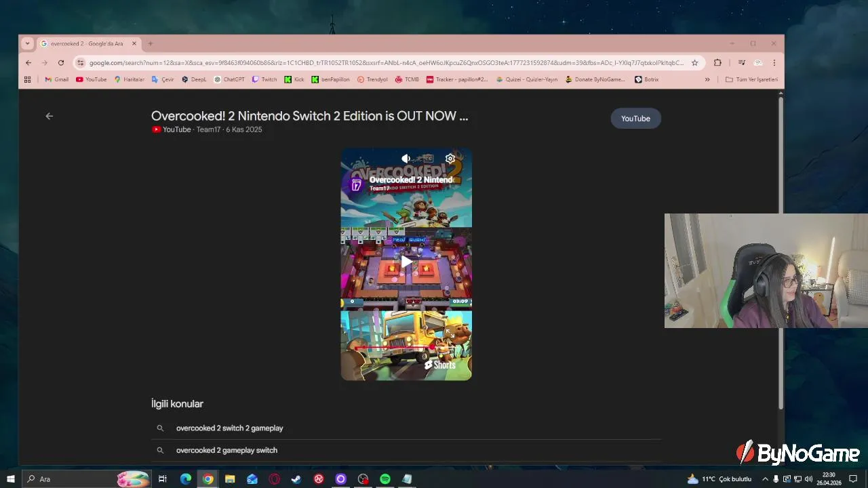View site information icon in address bar

[x=81, y=62]
